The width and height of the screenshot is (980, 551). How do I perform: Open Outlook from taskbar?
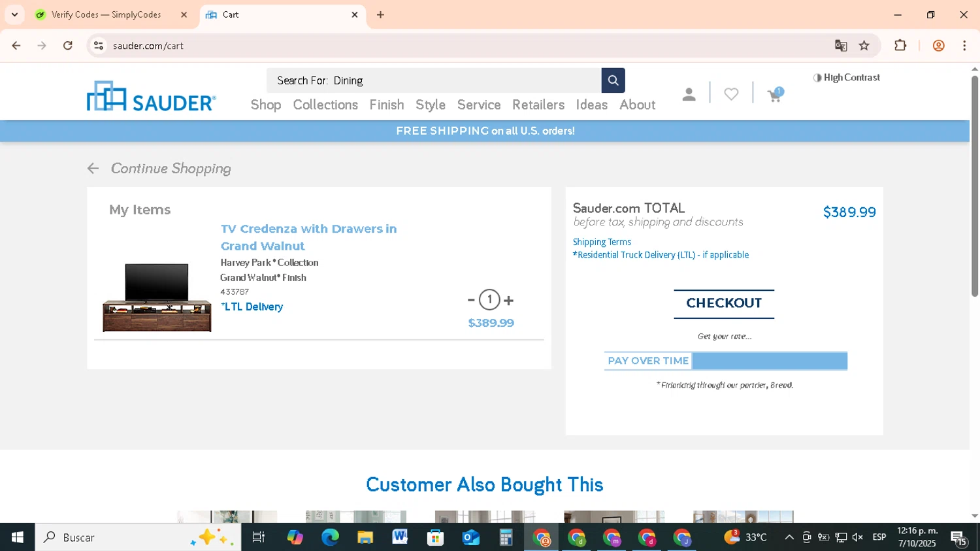[x=471, y=537]
